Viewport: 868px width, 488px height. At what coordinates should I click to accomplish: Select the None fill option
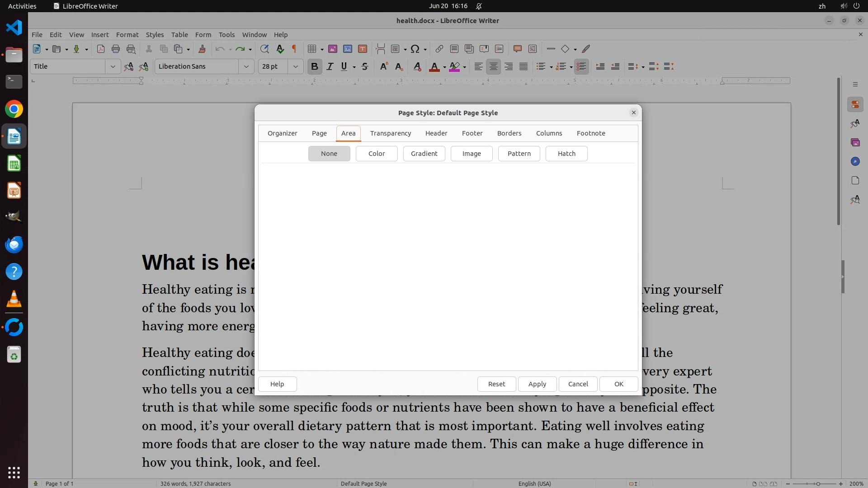point(329,154)
